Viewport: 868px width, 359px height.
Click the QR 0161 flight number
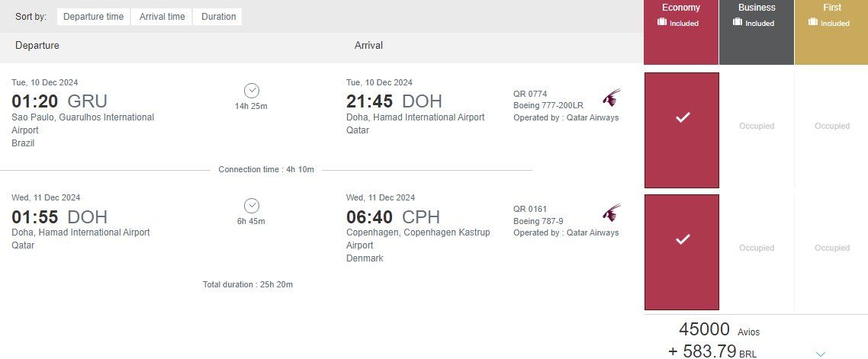point(530,209)
